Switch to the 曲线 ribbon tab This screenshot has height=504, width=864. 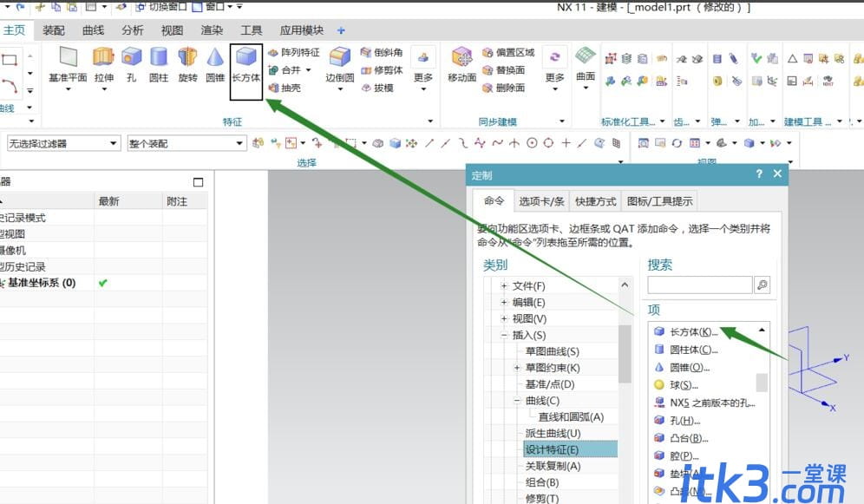[93, 30]
